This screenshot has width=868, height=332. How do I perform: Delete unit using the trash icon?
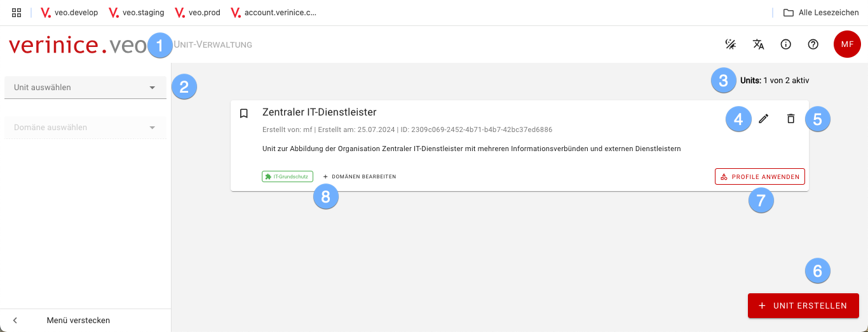click(790, 119)
